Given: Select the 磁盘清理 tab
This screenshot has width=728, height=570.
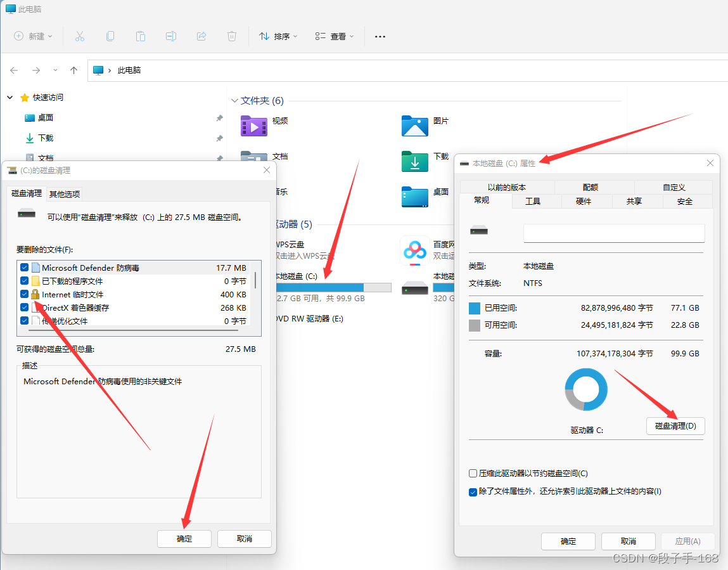Looking at the screenshot, I should coord(27,193).
